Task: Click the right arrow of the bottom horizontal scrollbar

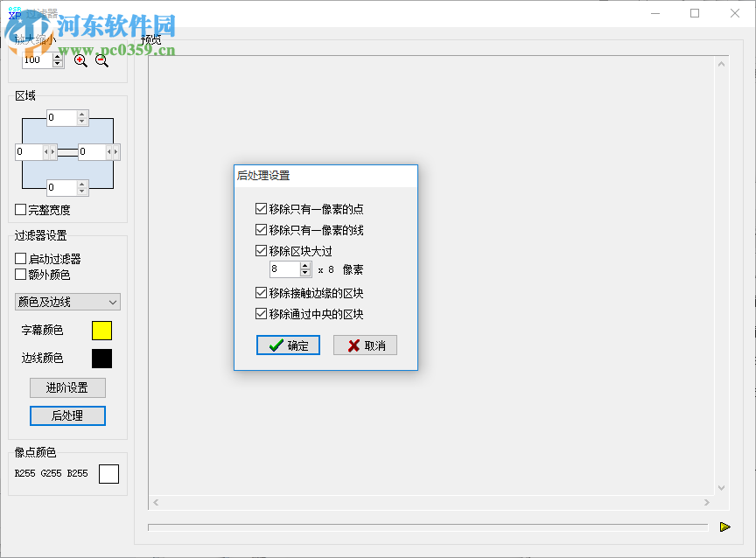Action: (x=706, y=502)
